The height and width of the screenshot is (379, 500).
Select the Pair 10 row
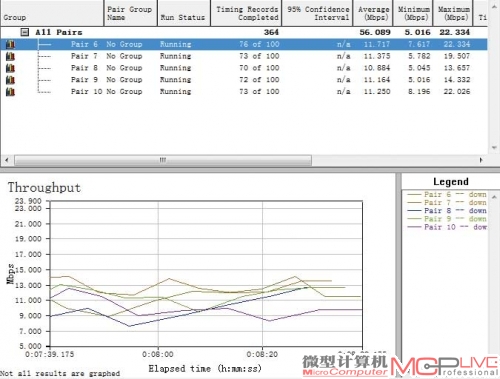[244, 91]
